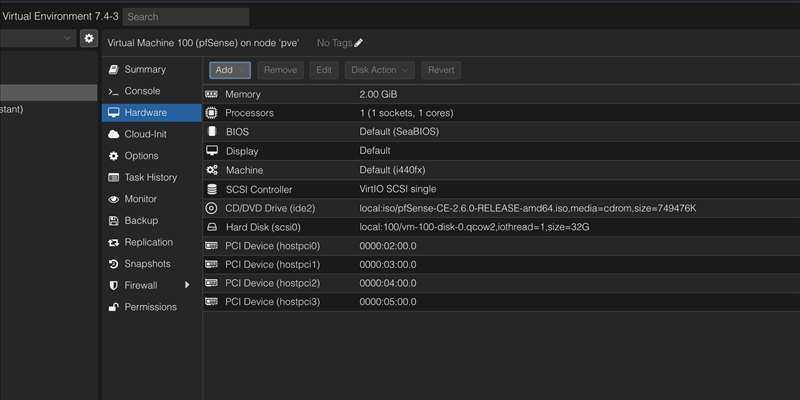800x400 pixels.
Task: Click the Options gear icon
Action: 113,156
